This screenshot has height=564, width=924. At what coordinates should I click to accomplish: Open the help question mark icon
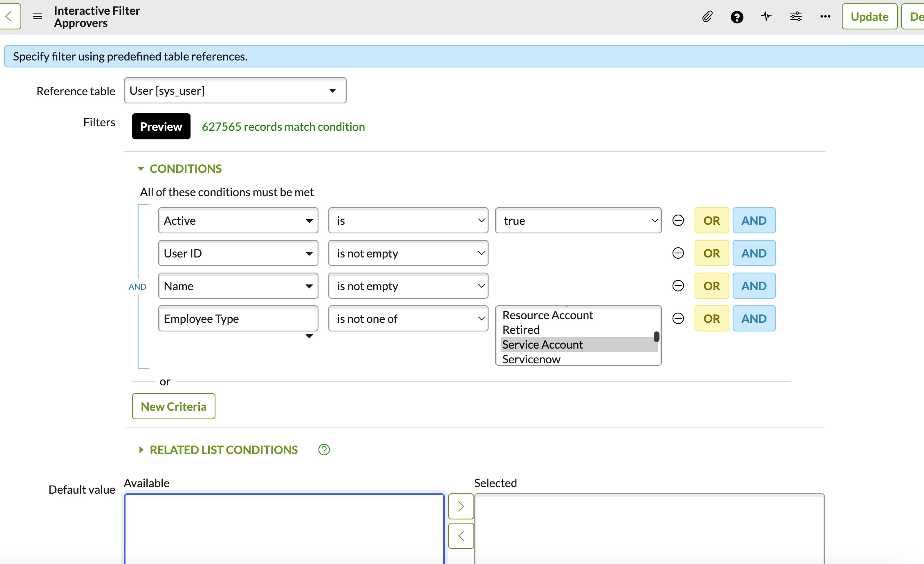737,17
